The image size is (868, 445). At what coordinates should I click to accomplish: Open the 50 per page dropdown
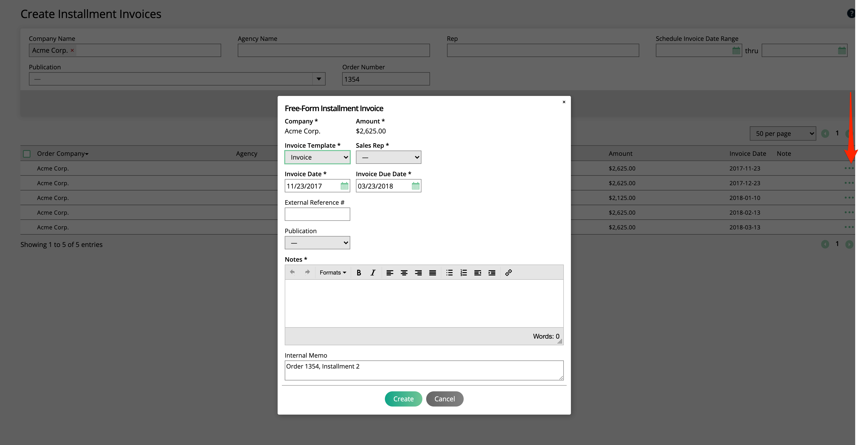click(x=782, y=133)
